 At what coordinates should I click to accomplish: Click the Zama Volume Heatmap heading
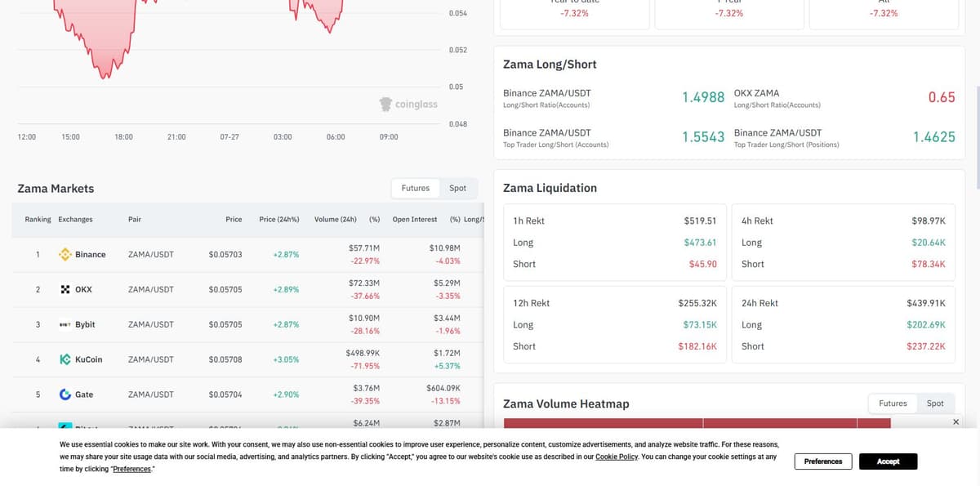pyautogui.click(x=566, y=404)
